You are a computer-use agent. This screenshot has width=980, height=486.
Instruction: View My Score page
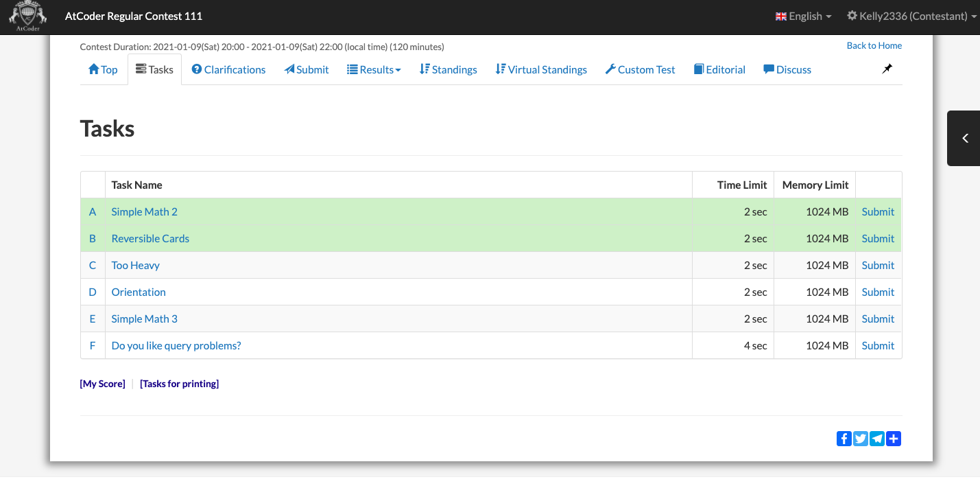point(102,383)
